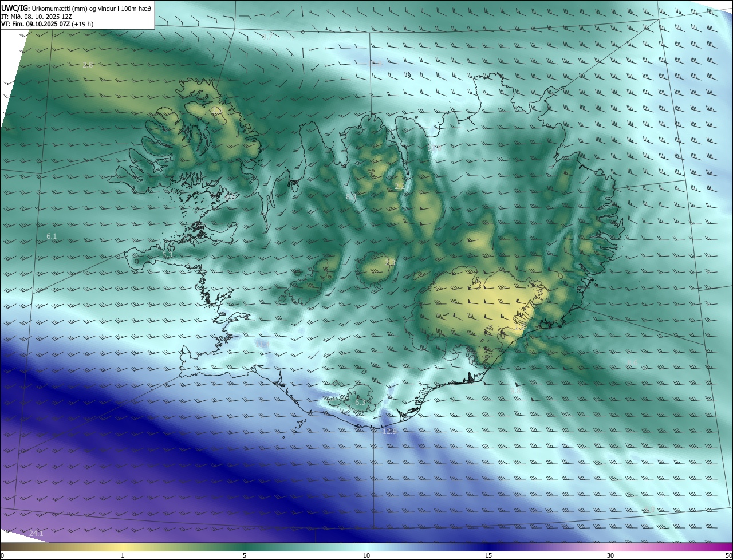The image size is (733, 560).
Task: Click the 2.3 value label
Action: point(390,262)
